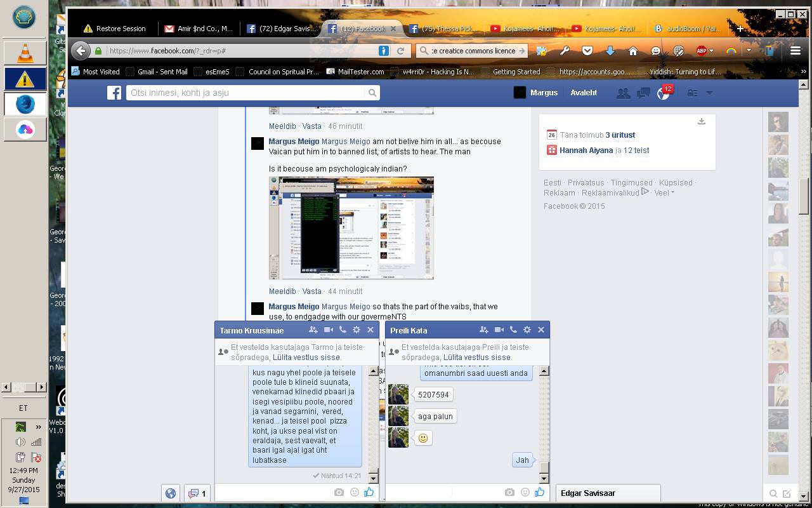812x508 pixels.
Task: Click the rainbow toolbar icon
Action: (731, 51)
